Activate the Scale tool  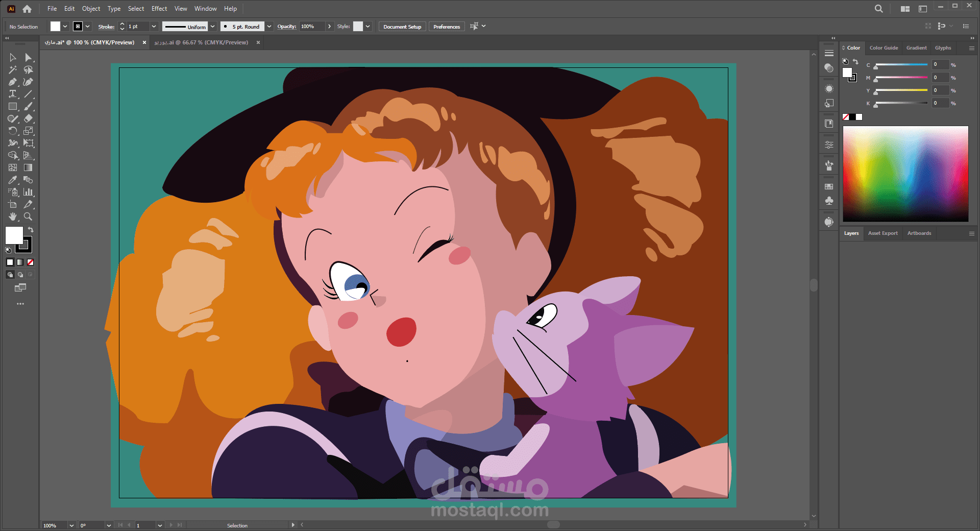point(29,131)
